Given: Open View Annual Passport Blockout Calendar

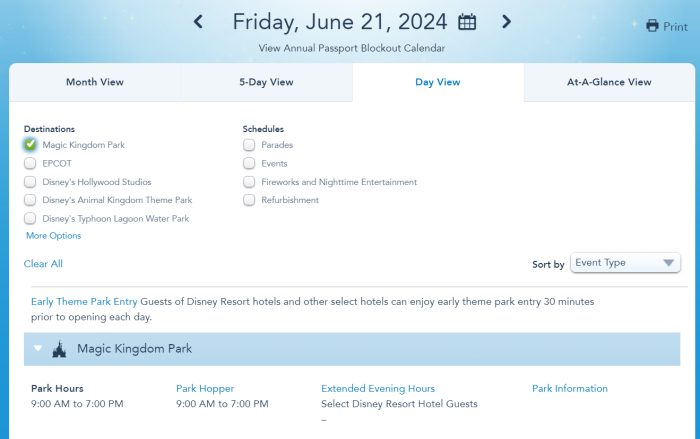Looking at the screenshot, I should coord(352,48).
